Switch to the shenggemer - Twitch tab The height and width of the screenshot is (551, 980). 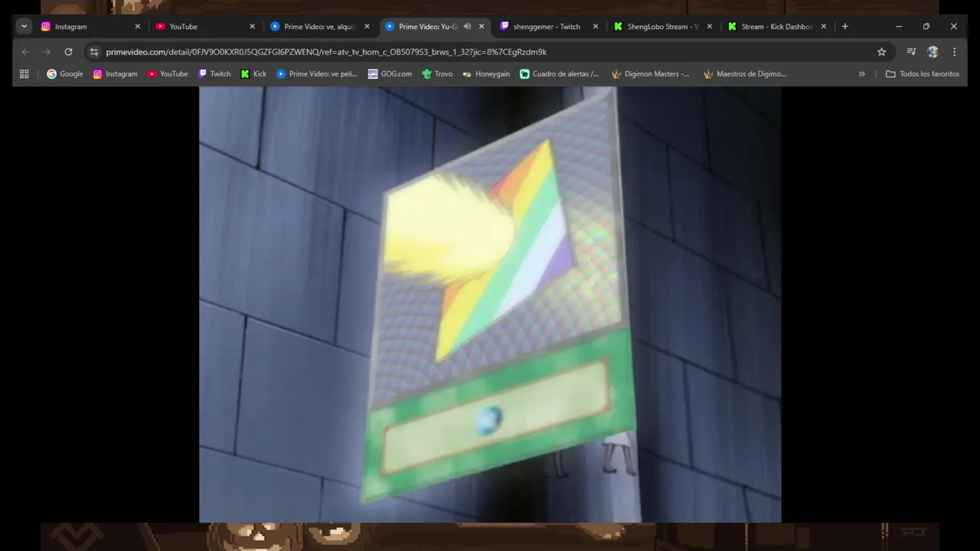548,26
